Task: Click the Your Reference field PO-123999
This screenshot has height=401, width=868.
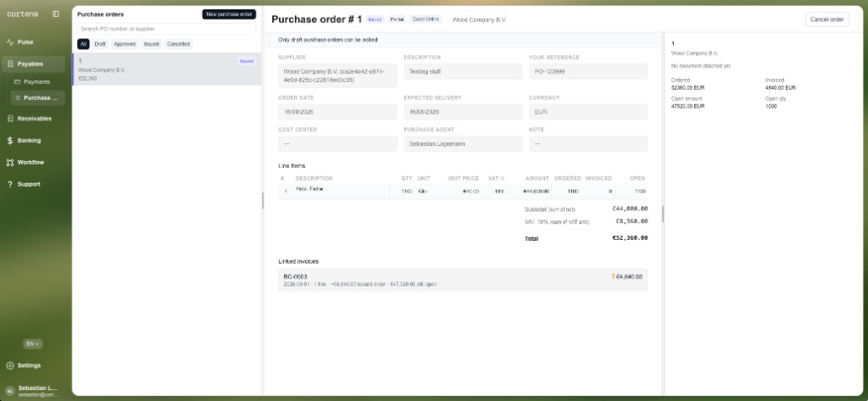Action: 588,71
